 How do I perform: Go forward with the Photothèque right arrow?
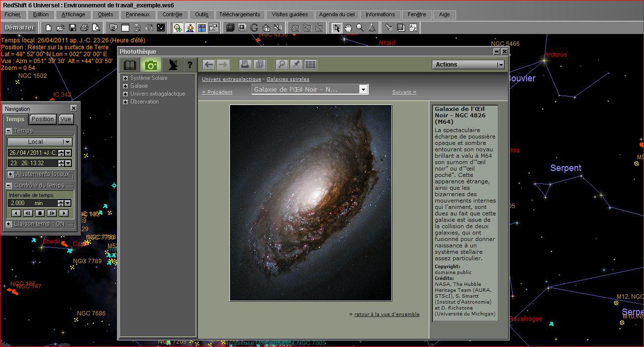point(223,65)
